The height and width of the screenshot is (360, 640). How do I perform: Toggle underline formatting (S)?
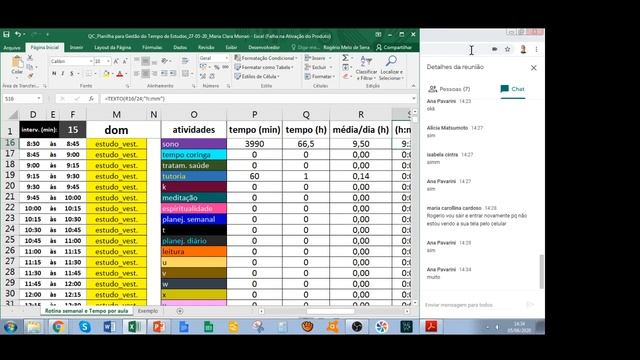tap(71, 74)
